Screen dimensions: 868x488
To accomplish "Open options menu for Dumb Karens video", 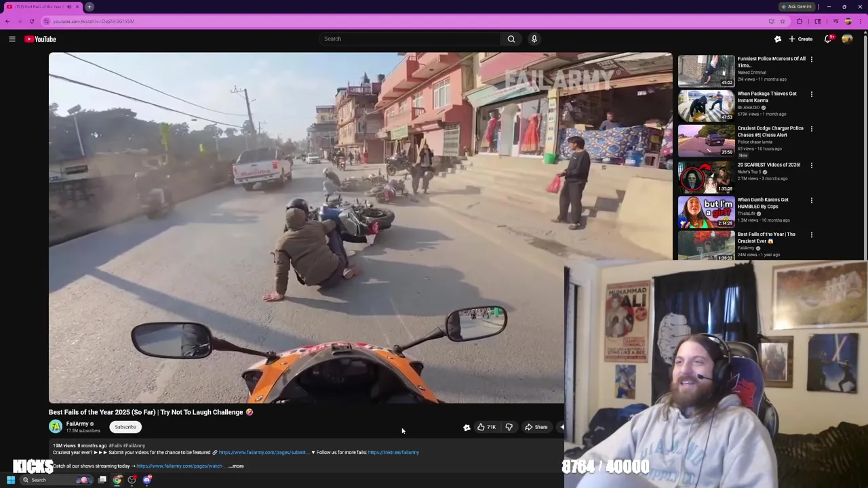I will pyautogui.click(x=812, y=201).
